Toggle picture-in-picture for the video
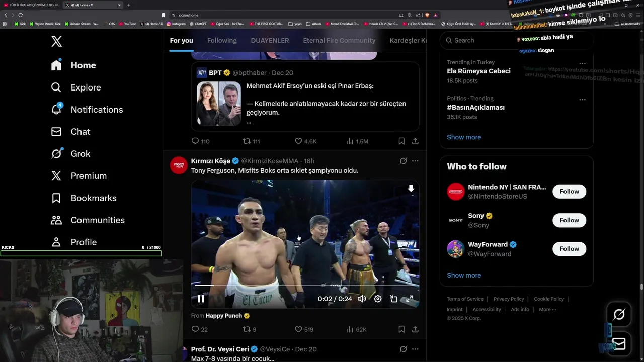Image resolution: width=644 pixels, height=362 pixels. click(394, 299)
